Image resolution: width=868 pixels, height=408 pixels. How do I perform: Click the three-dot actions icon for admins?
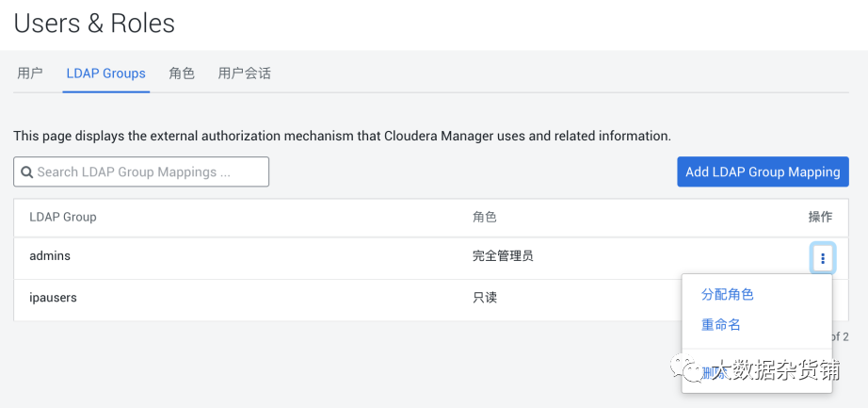tap(822, 257)
